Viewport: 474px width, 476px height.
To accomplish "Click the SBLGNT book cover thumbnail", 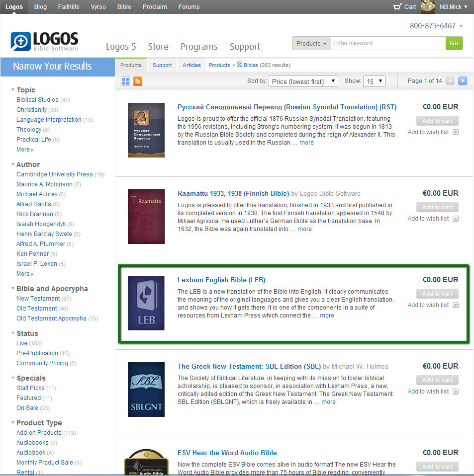I will click(146, 390).
